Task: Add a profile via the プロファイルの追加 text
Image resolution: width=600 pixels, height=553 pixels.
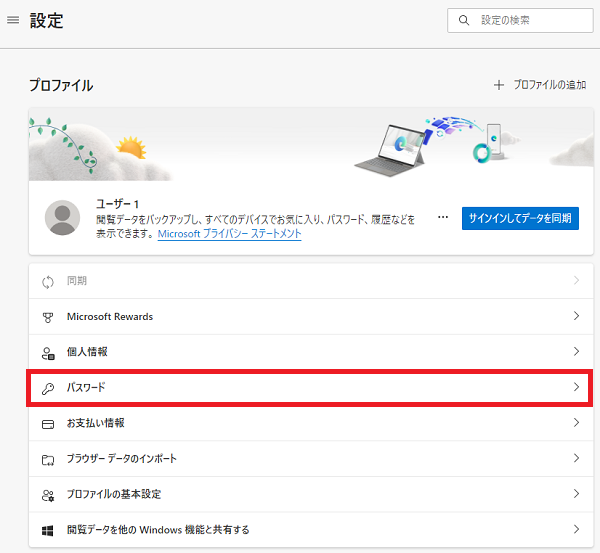Action: 549,85
